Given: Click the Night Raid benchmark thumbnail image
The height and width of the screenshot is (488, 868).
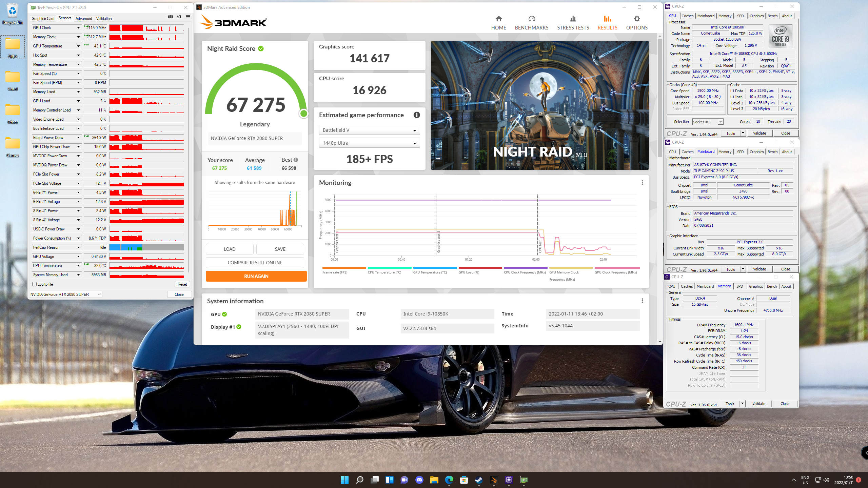Looking at the screenshot, I should click(x=540, y=105).
